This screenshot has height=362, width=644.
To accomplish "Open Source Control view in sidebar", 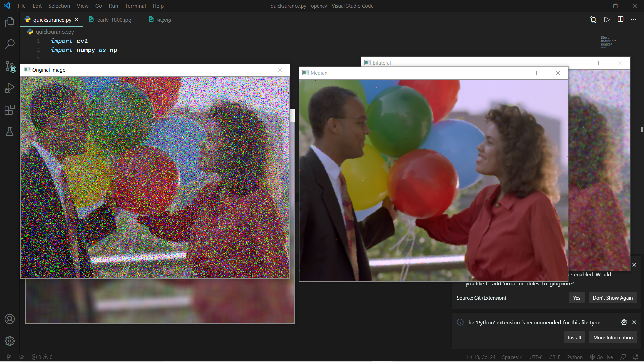I will (10, 66).
